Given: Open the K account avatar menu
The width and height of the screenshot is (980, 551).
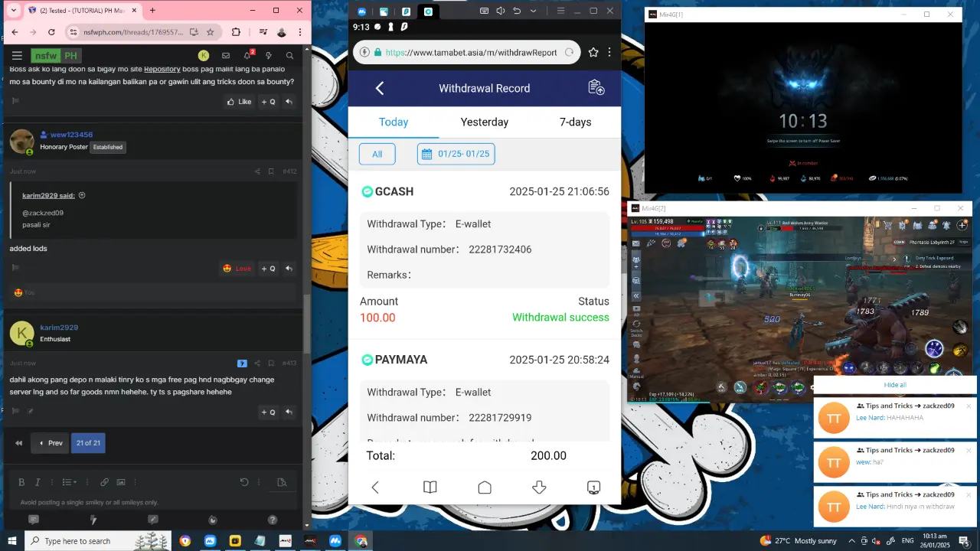Looking at the screenshot, I should click(204, 55).
